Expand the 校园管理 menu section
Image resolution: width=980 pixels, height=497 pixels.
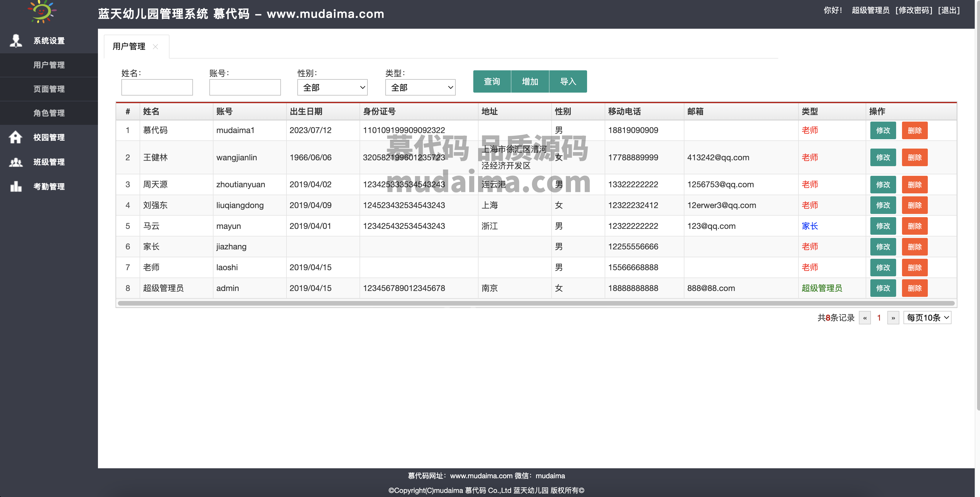[x=49, y=137]
